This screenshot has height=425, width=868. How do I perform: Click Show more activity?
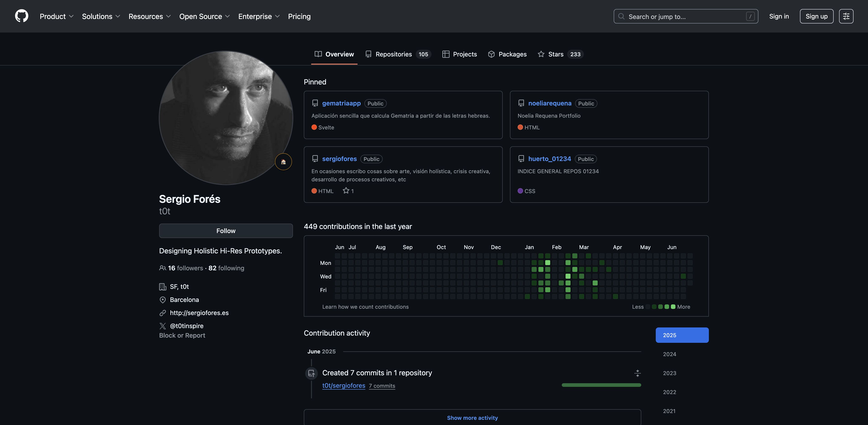pyautogui.click(x=472, y=418)
